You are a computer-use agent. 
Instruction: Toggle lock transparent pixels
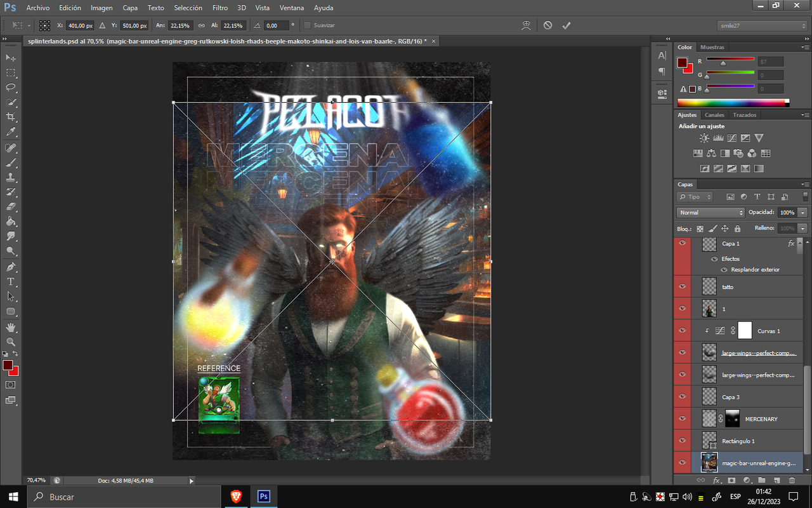[700, 229]
